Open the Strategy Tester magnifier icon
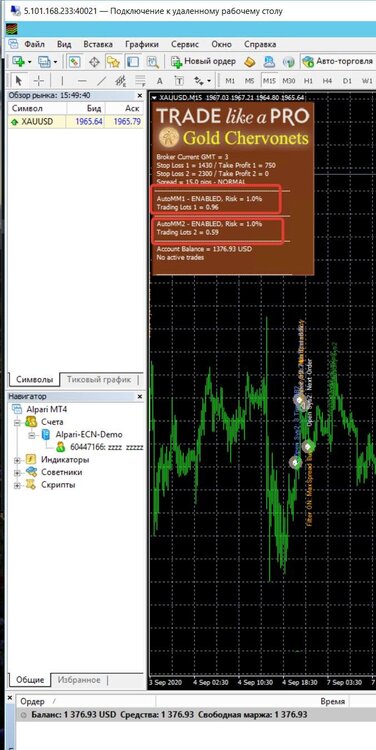 point(152,61)
